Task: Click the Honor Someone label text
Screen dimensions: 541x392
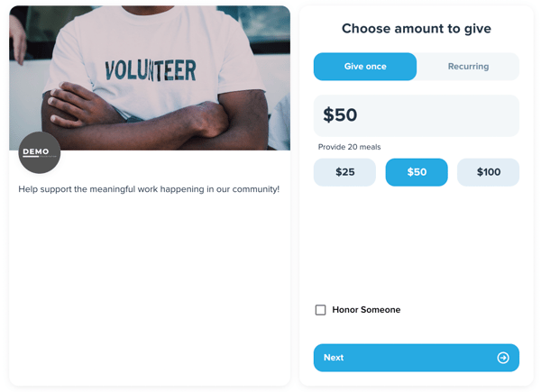Action: (x=366, y=310)
